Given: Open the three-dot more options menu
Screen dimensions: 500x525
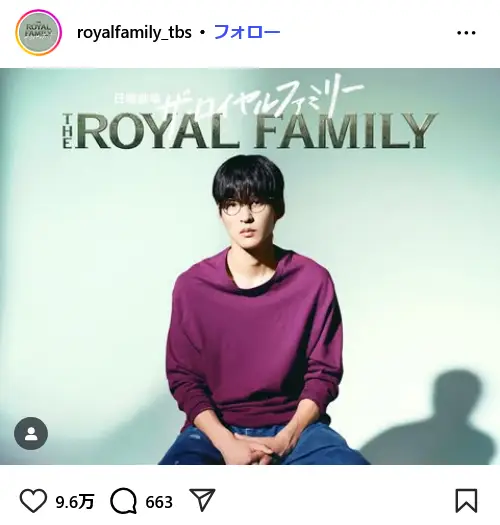Looking at the screenshot, I should (x=466, y=33).
